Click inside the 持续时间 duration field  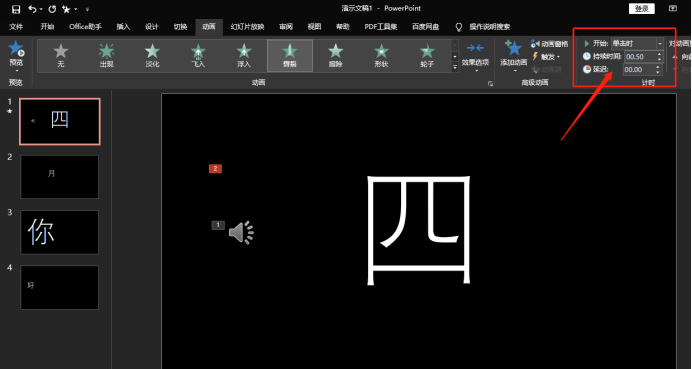[640, 56]
